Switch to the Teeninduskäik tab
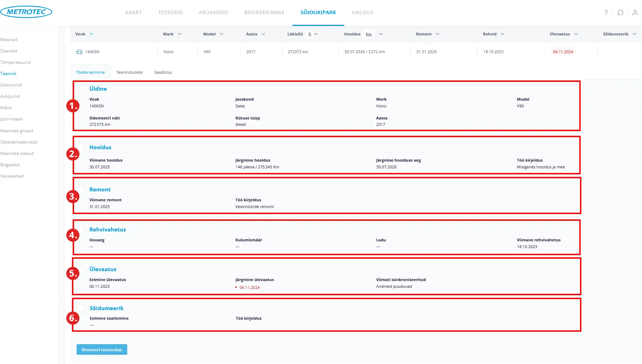 pyautogui.click(x=129, y=72)
